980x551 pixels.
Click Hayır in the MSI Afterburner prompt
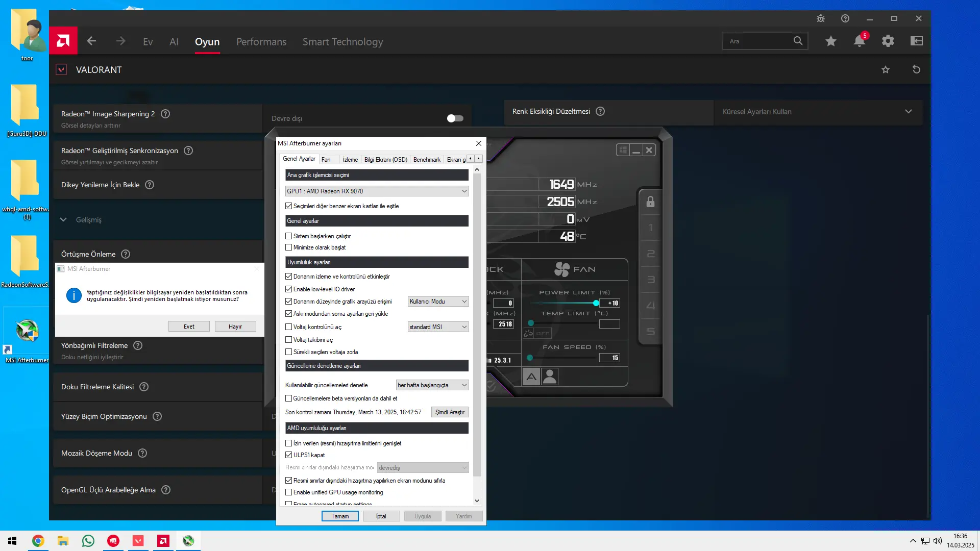coord(235,327)
